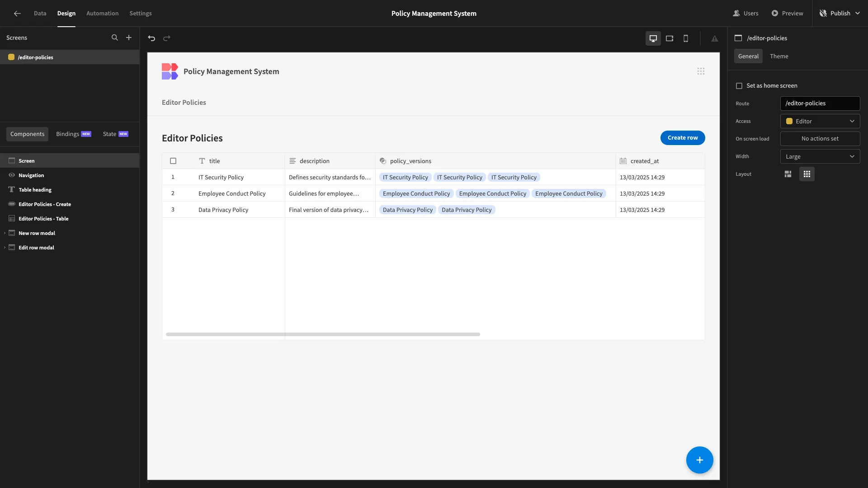This screenshot has height=488, width=868.
Task: Select the /editor-policies screen in list
Action: (x=70, y=57)
